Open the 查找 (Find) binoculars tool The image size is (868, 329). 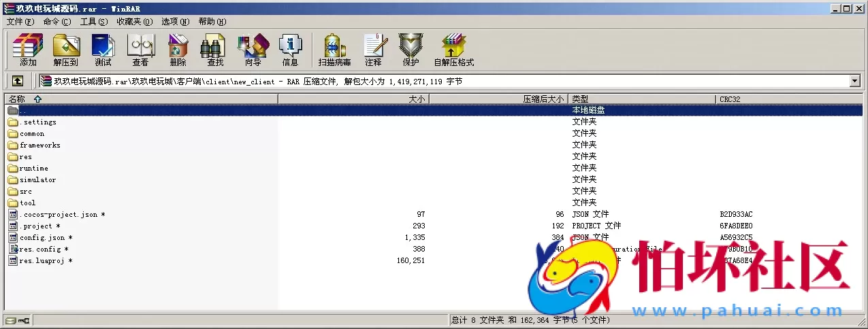[x=215, y=50]
